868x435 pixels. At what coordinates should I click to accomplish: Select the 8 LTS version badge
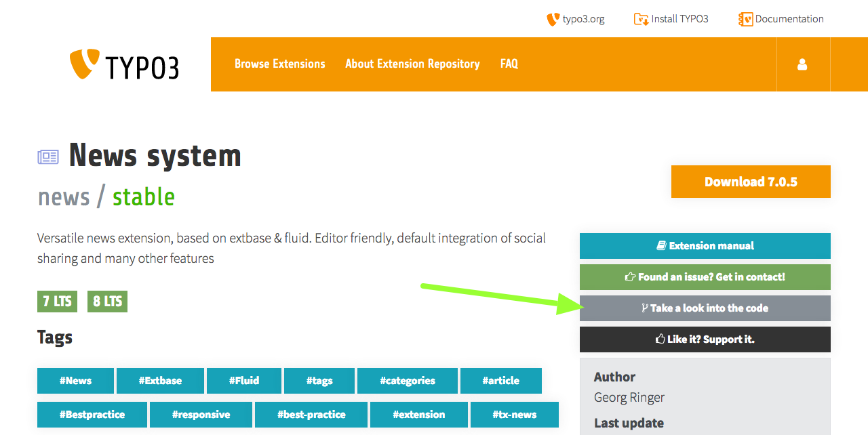click(107, 302)
